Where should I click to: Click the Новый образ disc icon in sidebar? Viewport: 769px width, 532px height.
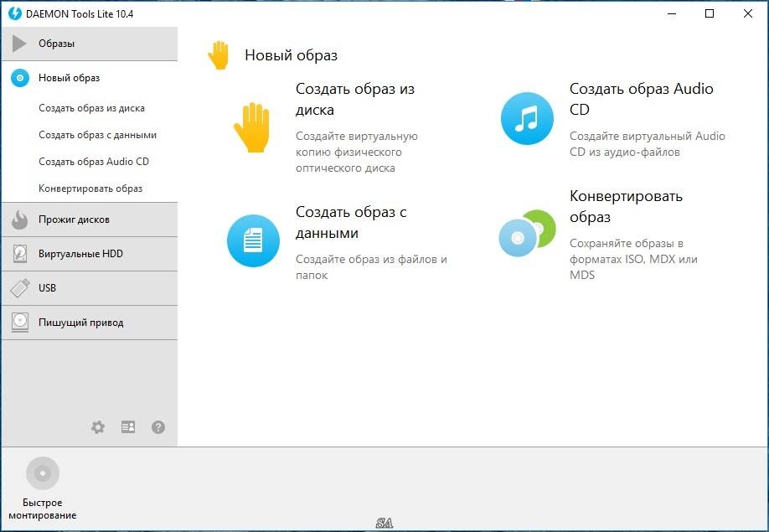[20, 78]
